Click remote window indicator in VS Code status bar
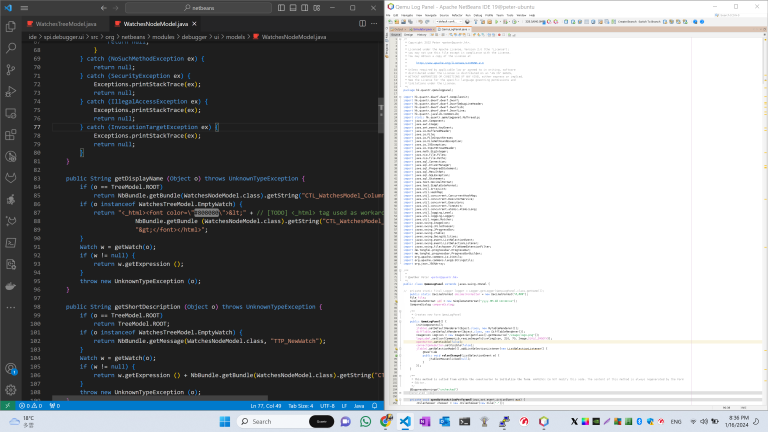 pos(7,406)
